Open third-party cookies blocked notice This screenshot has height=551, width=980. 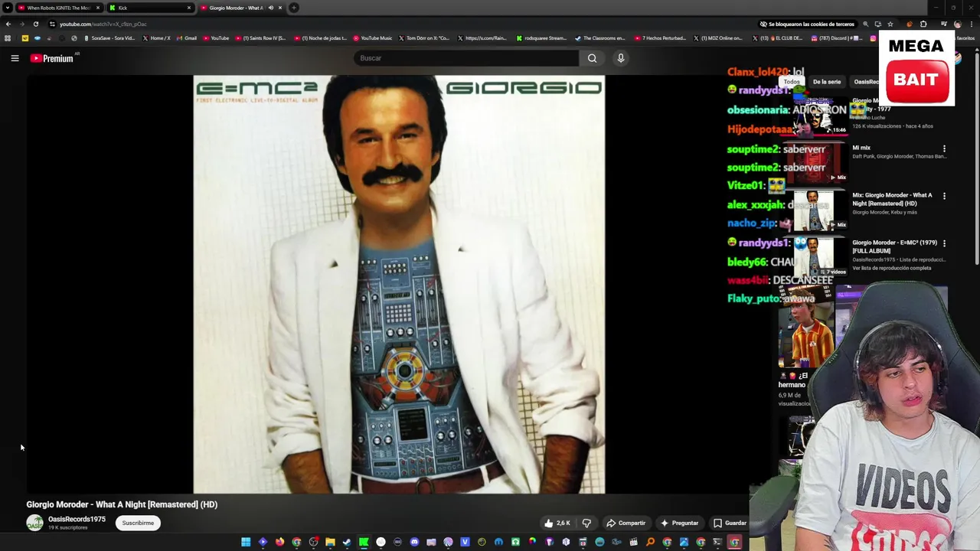point(806,24)
